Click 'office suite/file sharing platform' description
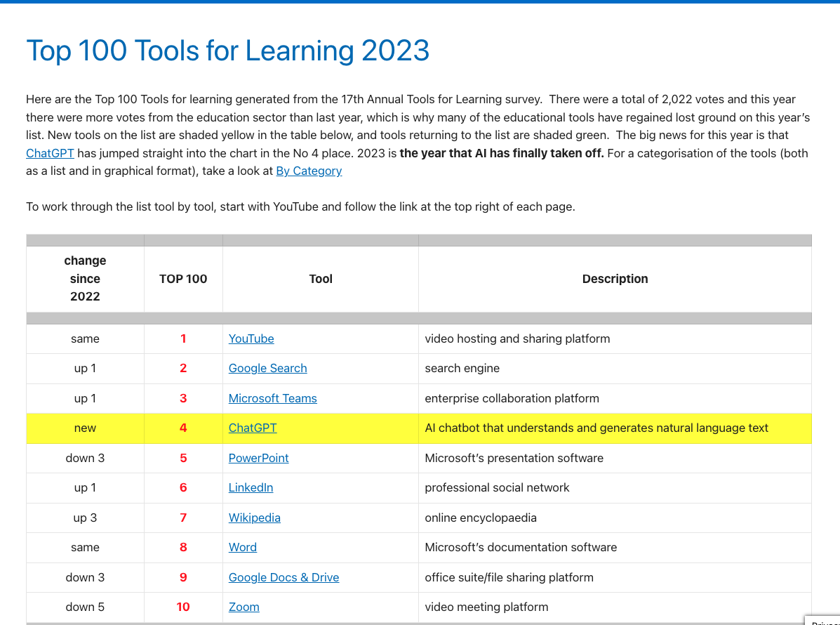Image resolution: width=840 pixels, height=625 pixels. [x=509, y=577]
